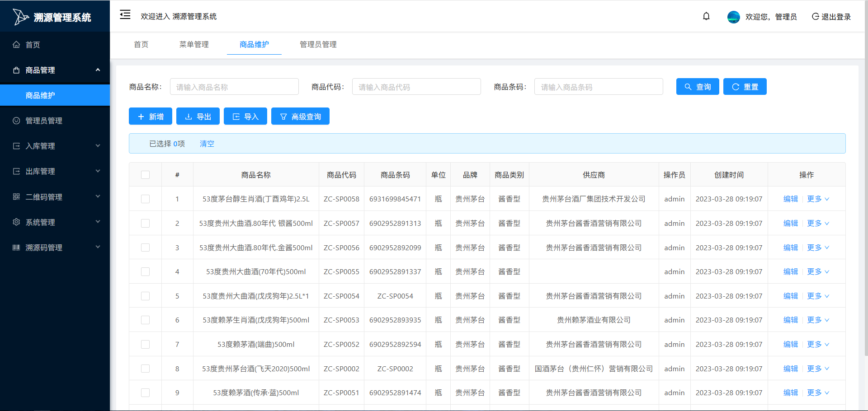Open 更多 dropdown for row ZC-SP0058
The width and height of the screenshot is (868, 411).
[x=818, y=199]
